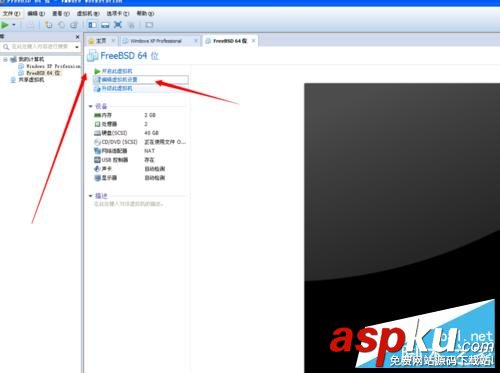The image size is (500, 373).
Task: Click the virtual machine black preview screen
Action: (x=402, y=227)
